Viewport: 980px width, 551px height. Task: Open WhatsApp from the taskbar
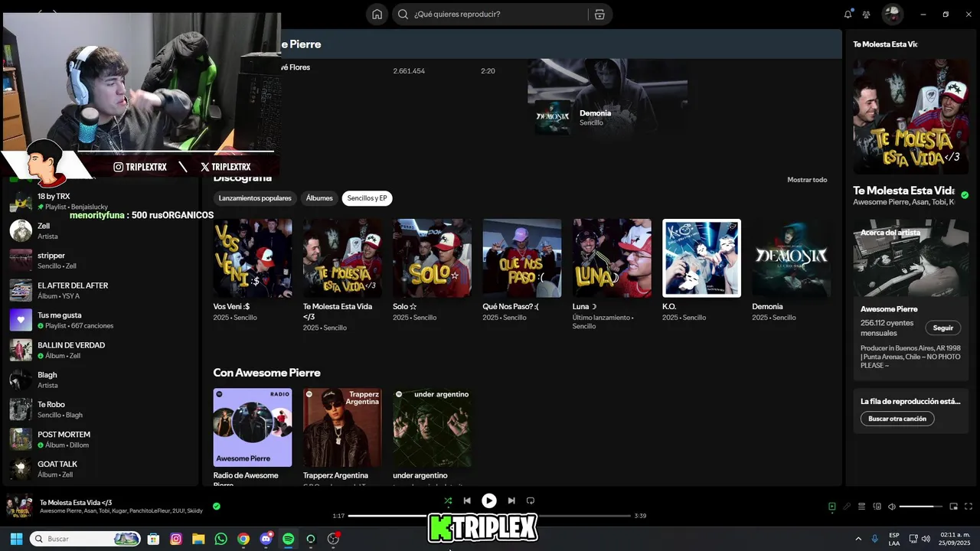point(221,539)
